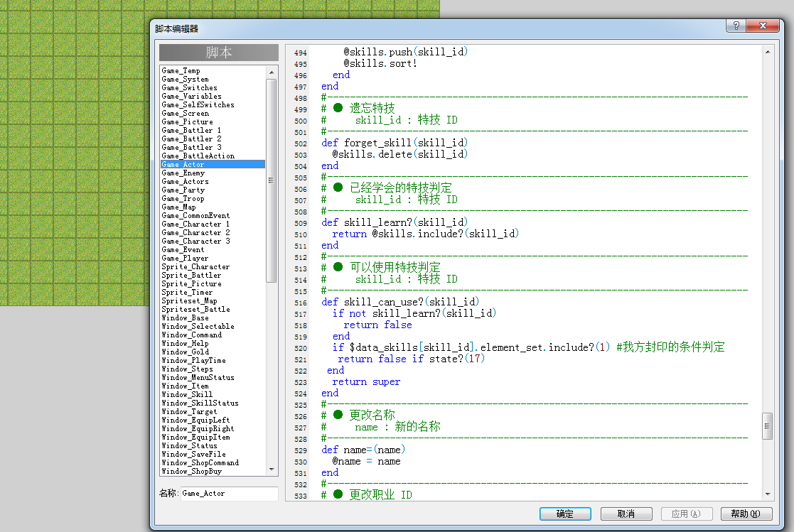Click the 确定 confirm button
Screen dimensions: 794x532
pos(565,514)
